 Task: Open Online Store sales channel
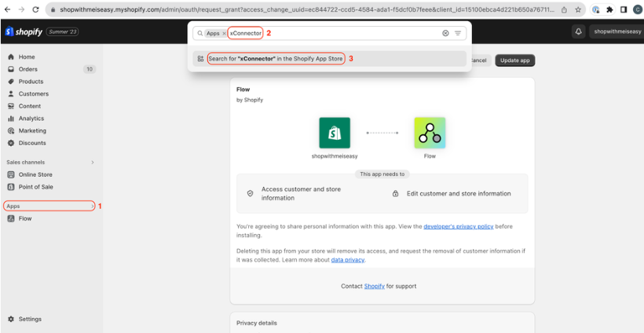[35, 174]
